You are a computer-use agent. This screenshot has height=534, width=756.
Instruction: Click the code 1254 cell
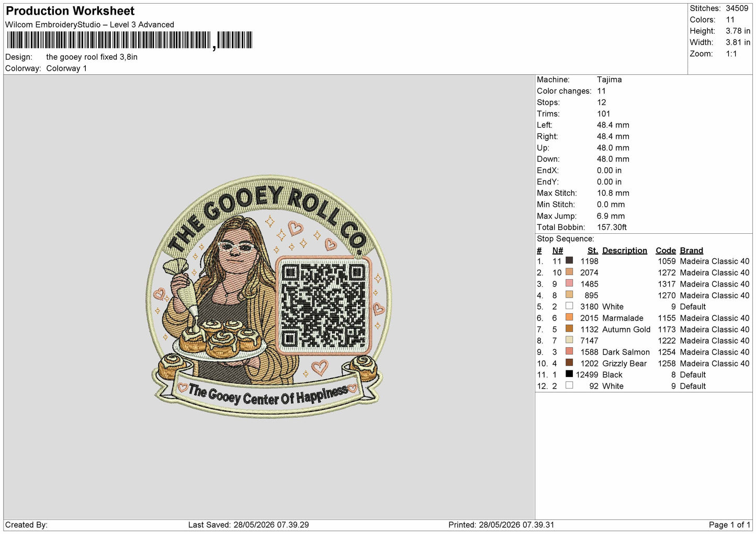point(667,352)
